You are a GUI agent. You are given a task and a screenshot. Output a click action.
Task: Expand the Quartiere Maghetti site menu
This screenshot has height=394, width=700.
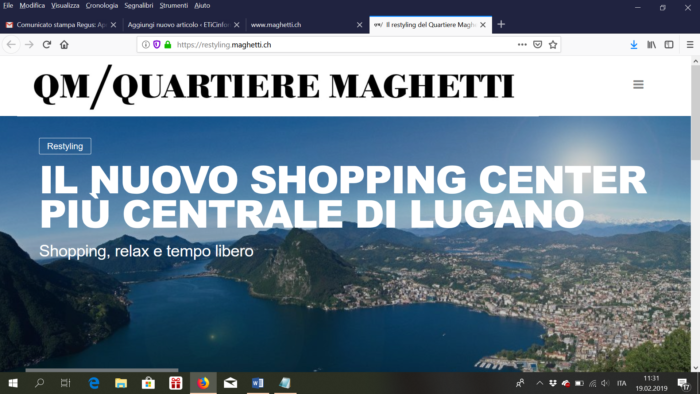[x=638, y=84]
